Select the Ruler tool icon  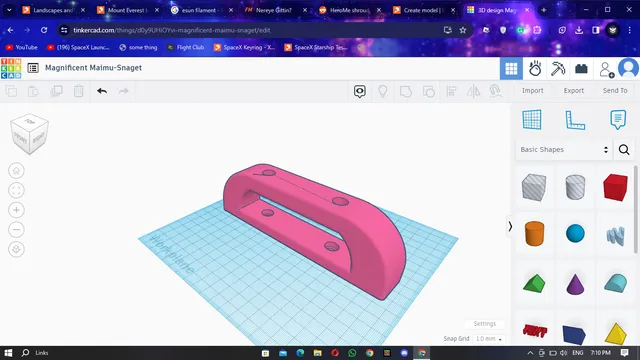pos(575,120)
